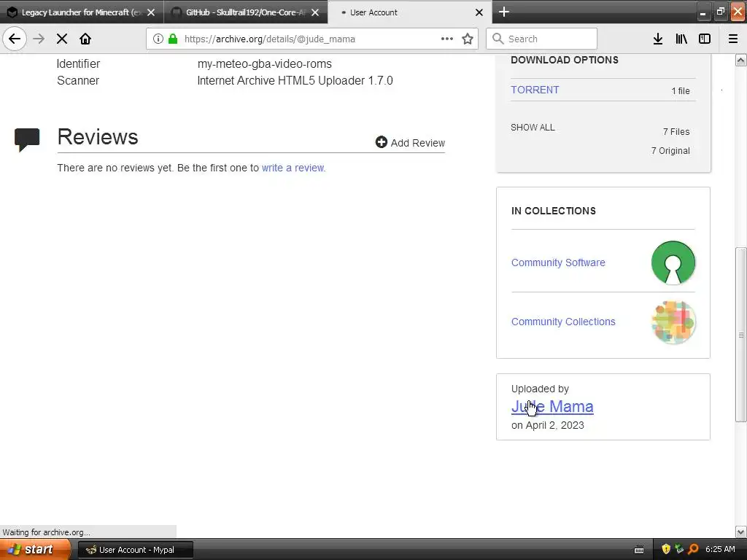Open the browser home page
The image size is (747, 560).
coord(85,39)
